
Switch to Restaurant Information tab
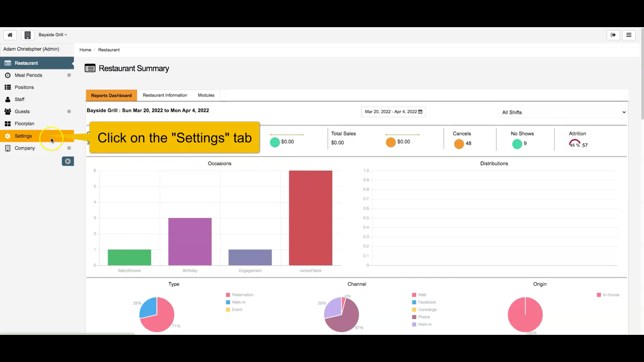[165, 96]
